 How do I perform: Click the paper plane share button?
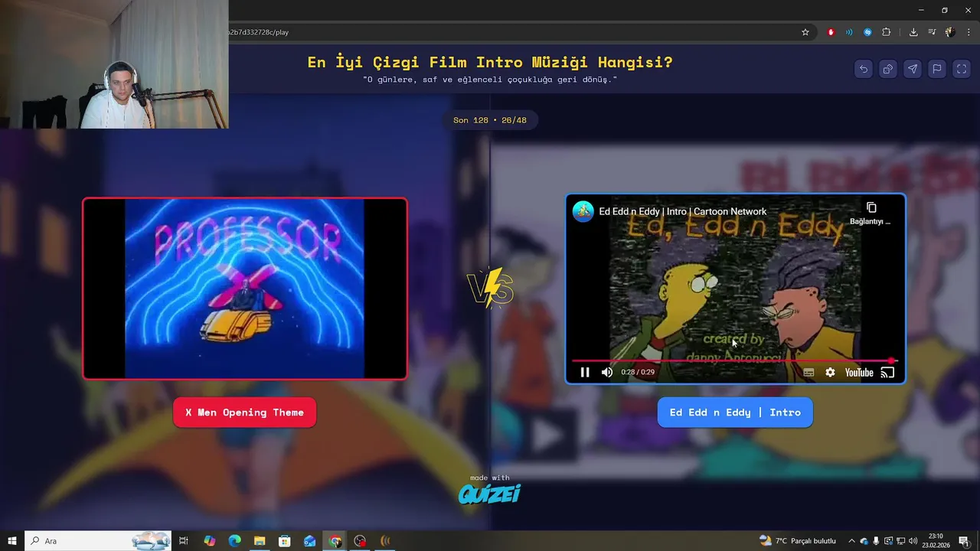click(913, 69)
